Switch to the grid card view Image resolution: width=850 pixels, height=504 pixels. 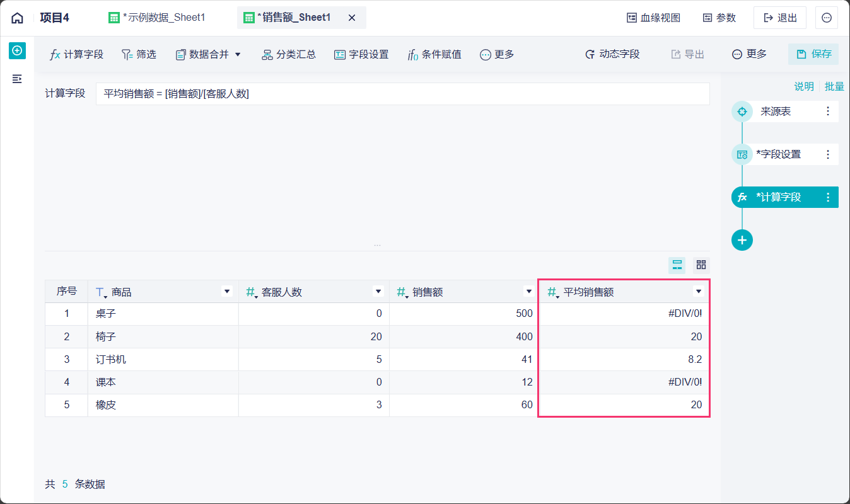701,265
